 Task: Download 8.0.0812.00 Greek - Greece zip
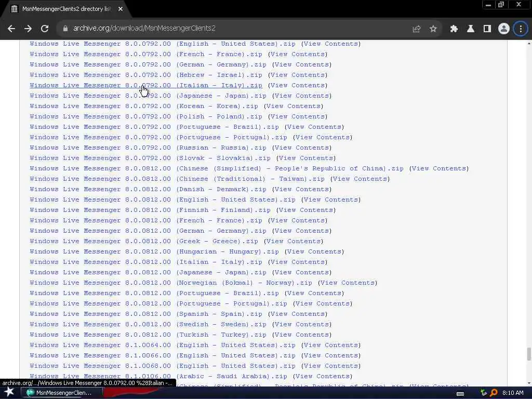[x=144, y=241]
